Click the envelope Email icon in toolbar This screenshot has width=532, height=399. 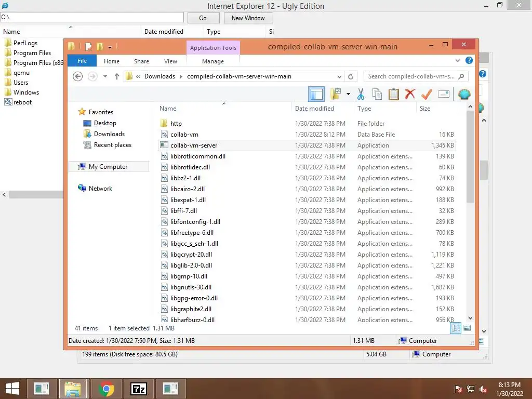tap(444, 94)
